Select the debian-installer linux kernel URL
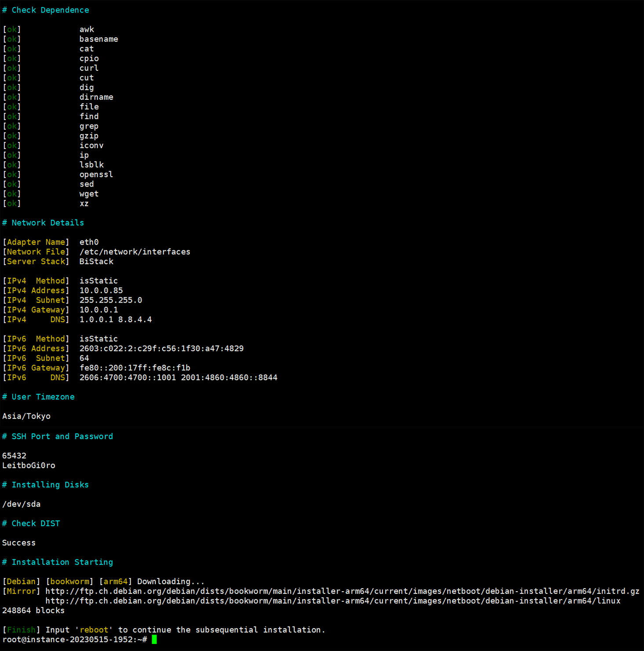This screenshot has width=644, height=651. [334, 600]
